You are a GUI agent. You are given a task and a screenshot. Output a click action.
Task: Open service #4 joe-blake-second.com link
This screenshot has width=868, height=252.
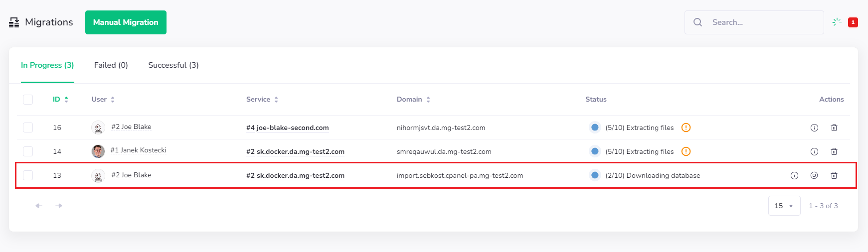coord(288,127)
